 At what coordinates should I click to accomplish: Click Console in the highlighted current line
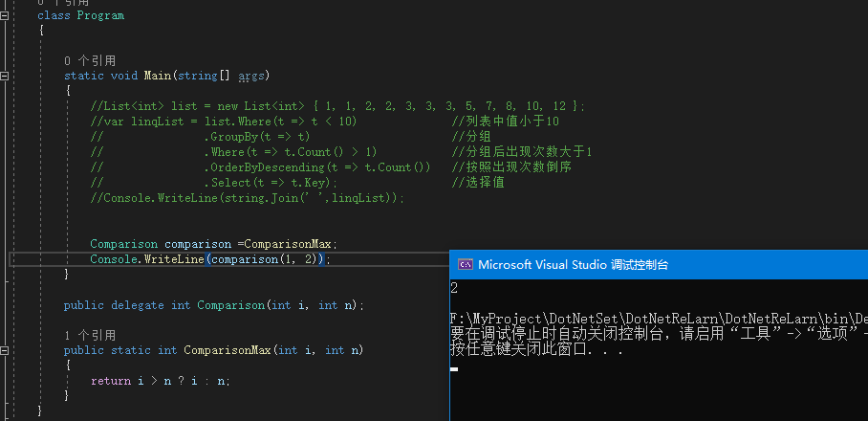114,259
